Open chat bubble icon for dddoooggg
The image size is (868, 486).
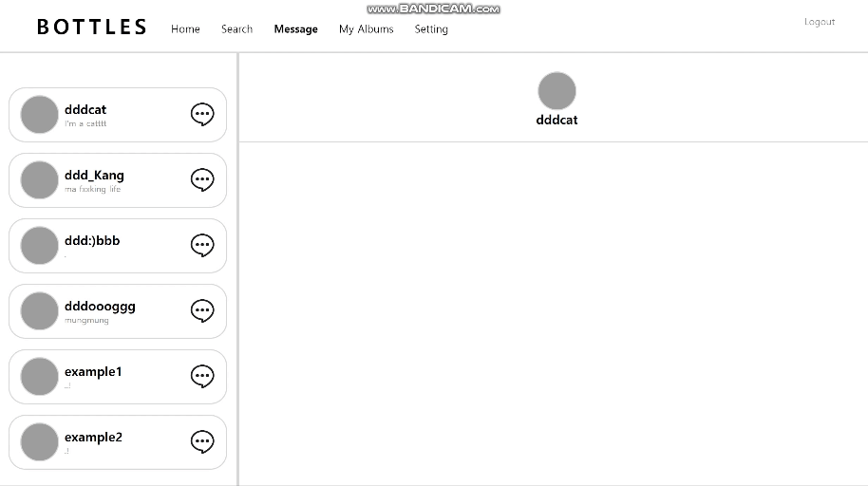click(202, 310)
